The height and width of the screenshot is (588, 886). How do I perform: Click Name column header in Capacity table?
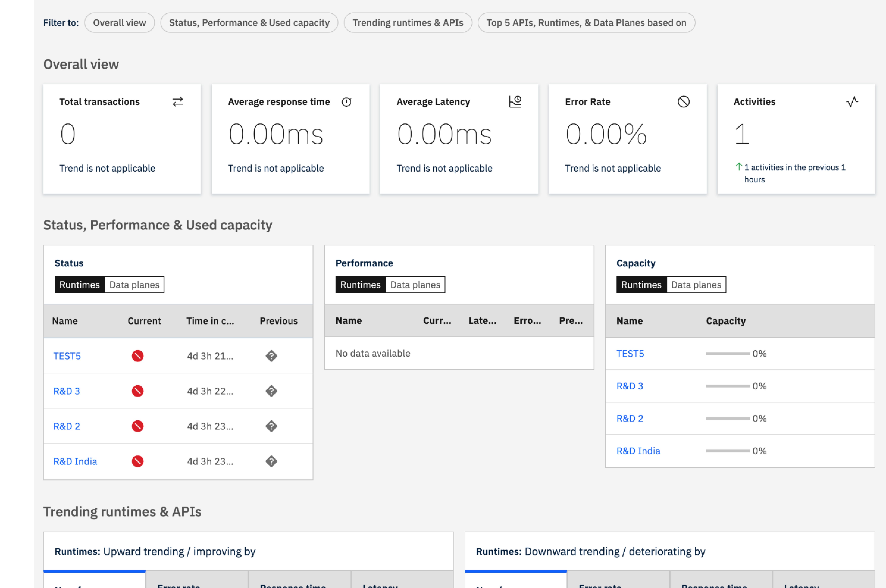(x=630, y=321)
